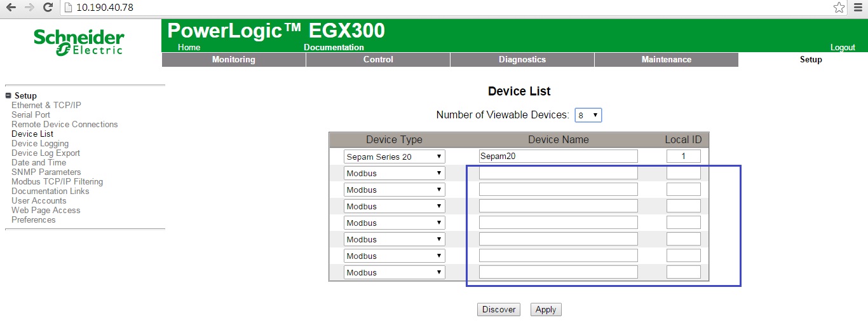Click the browser back arrow
Image resolution: width=868 pixels, height=327 pixels.
pyautogui.click(x=11, y=8)
